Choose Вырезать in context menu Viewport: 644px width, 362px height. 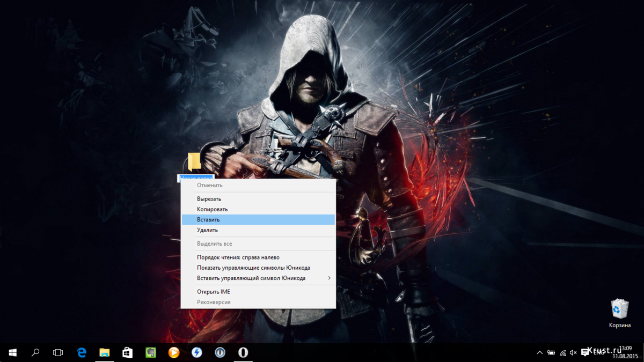[258, 199]
